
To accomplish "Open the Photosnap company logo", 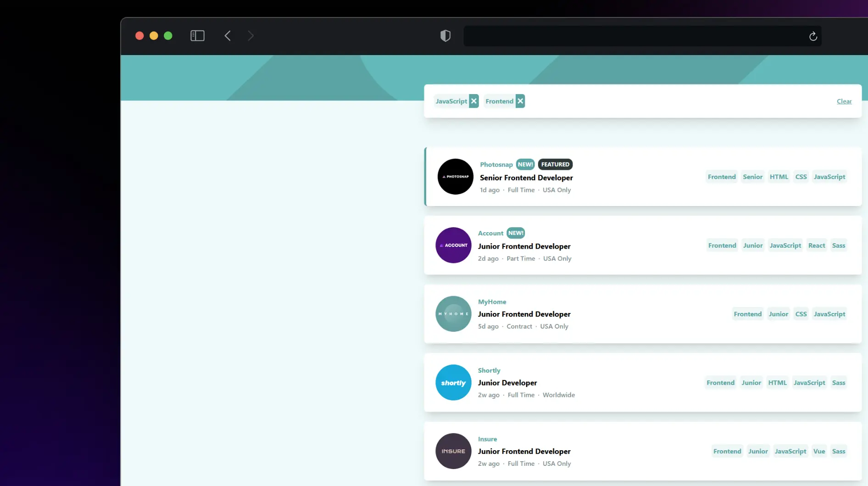I will pyautogui.click(x=455, y=177).
